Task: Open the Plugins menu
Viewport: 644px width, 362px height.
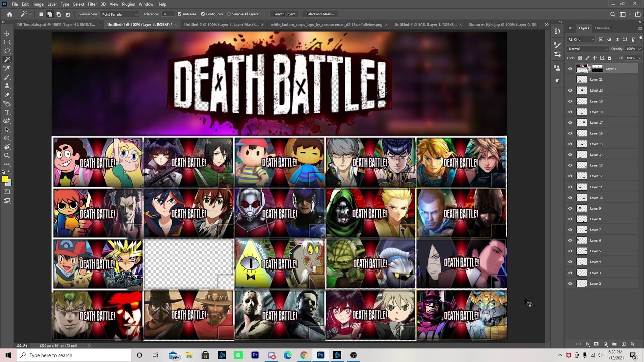Action: [x=128, y=4]
